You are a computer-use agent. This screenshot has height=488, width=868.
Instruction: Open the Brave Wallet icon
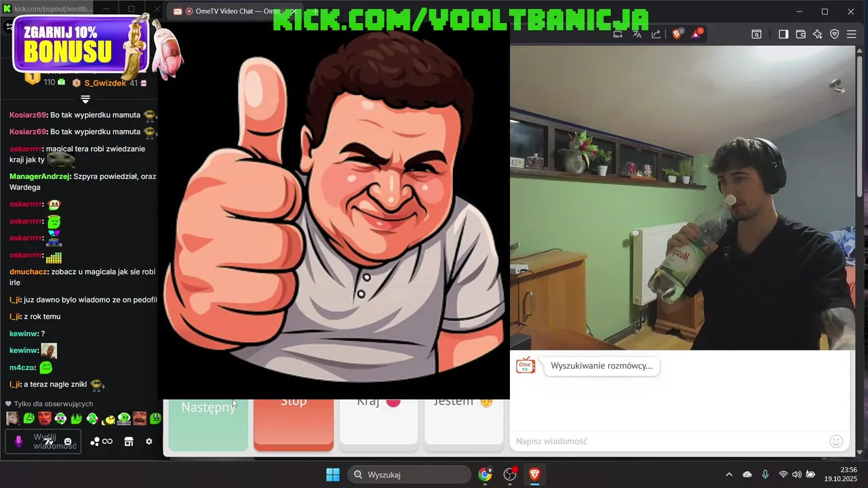click(801, 34)
